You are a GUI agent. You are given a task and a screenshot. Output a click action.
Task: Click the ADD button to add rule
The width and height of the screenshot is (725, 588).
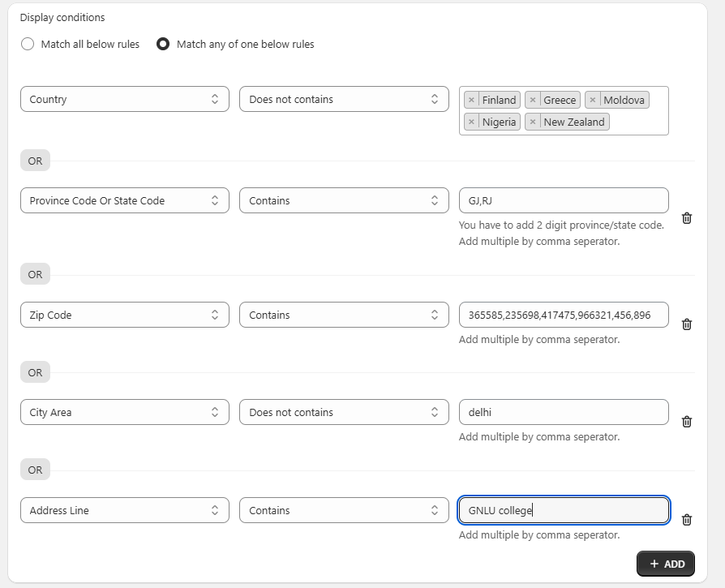pyautogui.click(x=666, y=564)
